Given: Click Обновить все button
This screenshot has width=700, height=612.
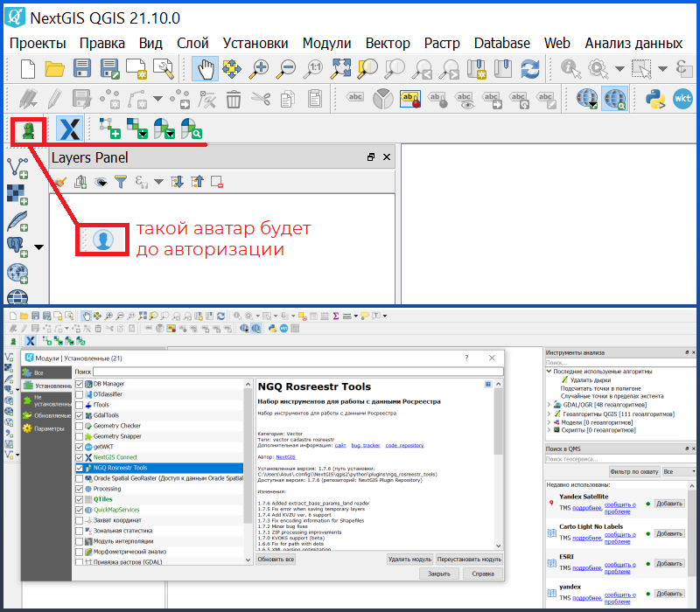Looking at the screenshot, I should pos(276,559).
